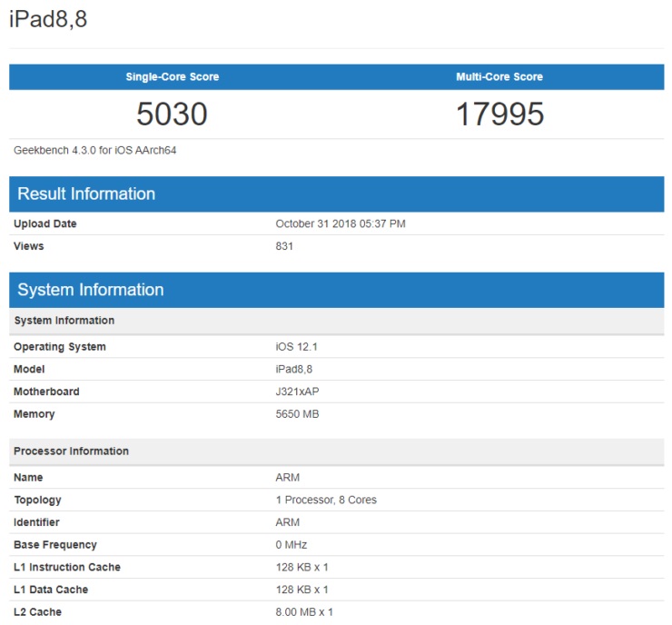The image size is (672, 625).
Task: Click the Geekbench 4.3.0 for iOS AArch64 text
Action: click(x=95, y=150)
